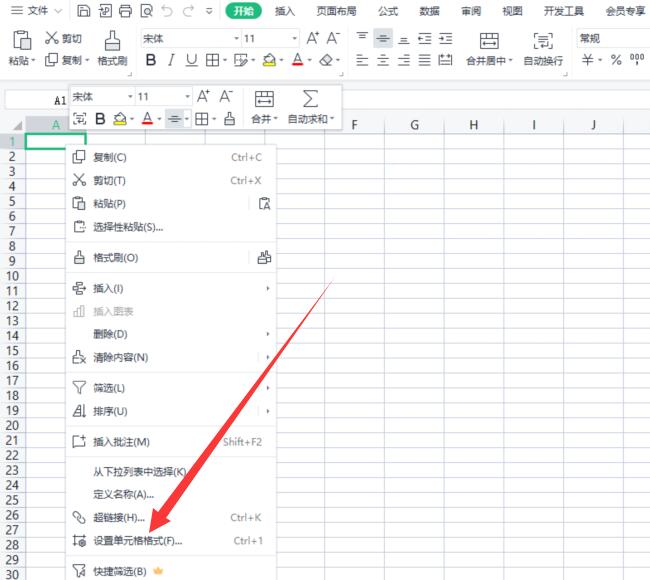Switch to the Formulas (公式) tab
The image size is (650, 580).
pyautogui.click(x=388, y=11)
